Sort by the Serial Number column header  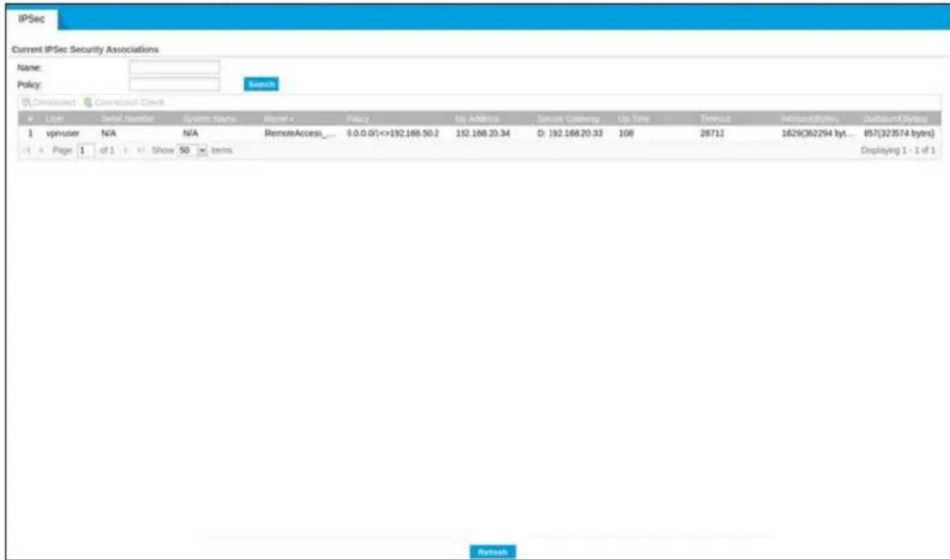point(127,118)
